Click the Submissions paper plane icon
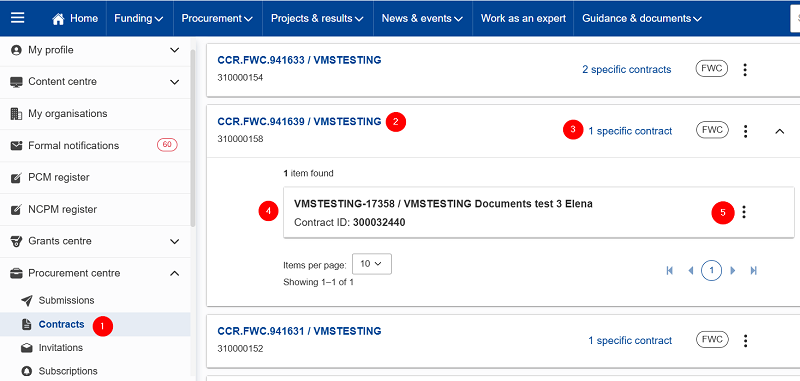 tap(27, 300)
